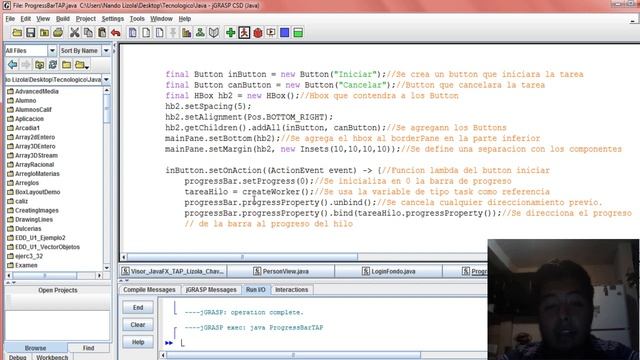Paste using the clipboard icon
640x360 pixels.
click(102, 33)
